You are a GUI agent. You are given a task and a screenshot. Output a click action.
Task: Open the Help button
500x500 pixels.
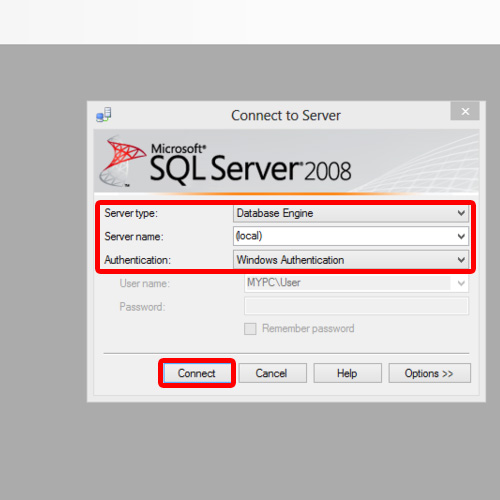347,373
